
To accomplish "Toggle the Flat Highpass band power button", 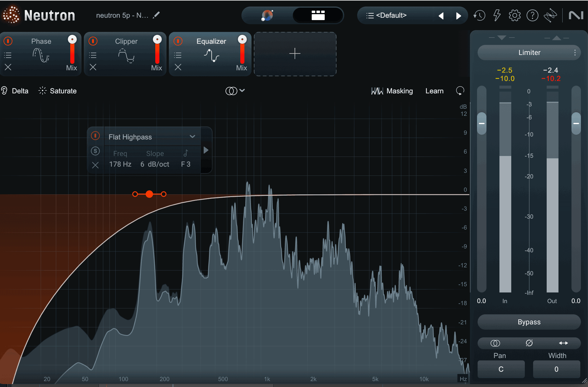I will 95,136.
